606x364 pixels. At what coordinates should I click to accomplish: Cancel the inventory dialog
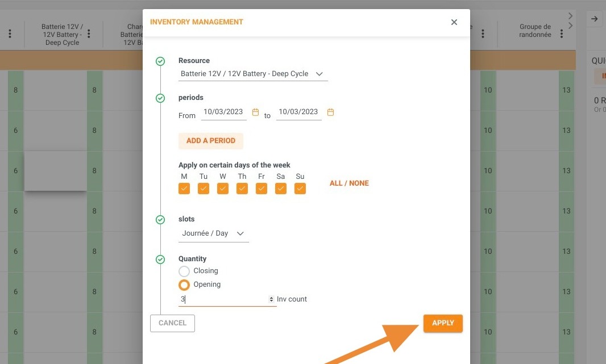(172, 323)
